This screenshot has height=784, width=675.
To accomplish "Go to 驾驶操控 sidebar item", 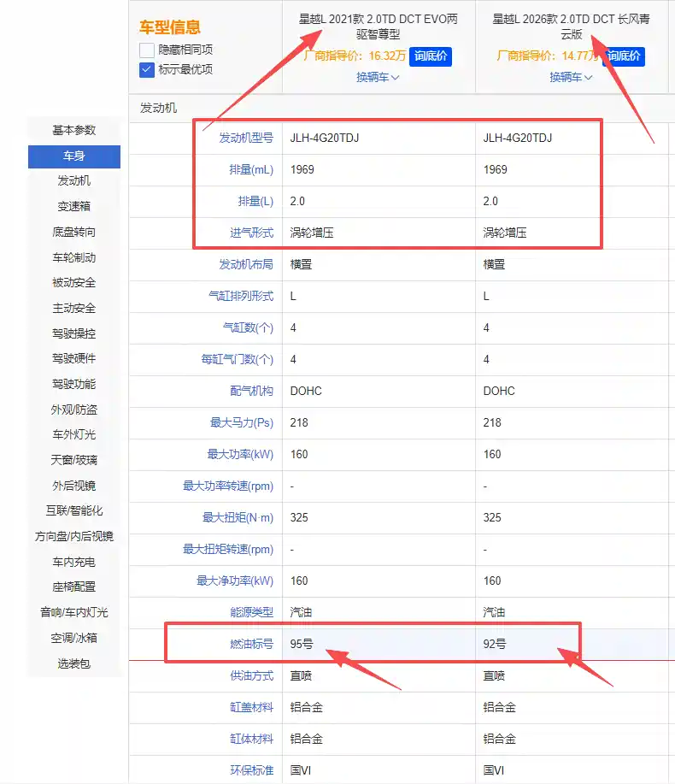I will [x=74, y=333].
